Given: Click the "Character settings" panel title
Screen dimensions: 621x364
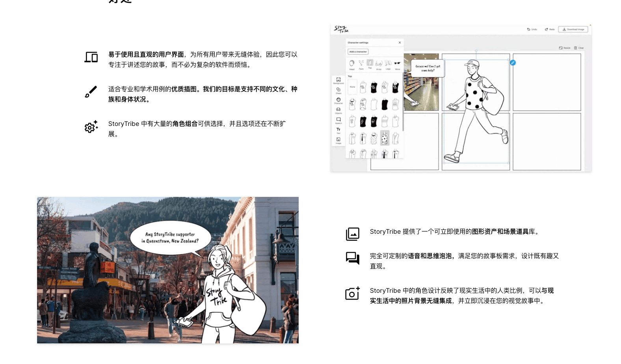Looking at the screenshot, I should click(358, 42).
